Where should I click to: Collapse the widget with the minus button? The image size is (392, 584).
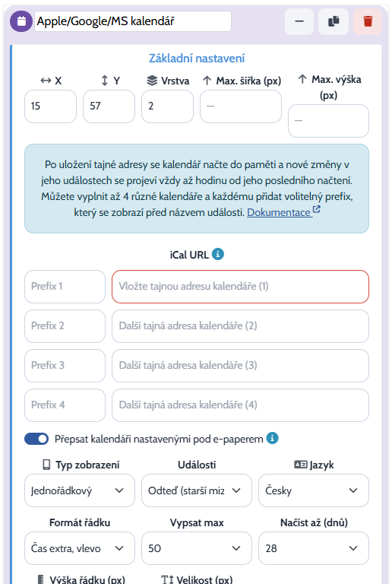click(x=299, y=21)
